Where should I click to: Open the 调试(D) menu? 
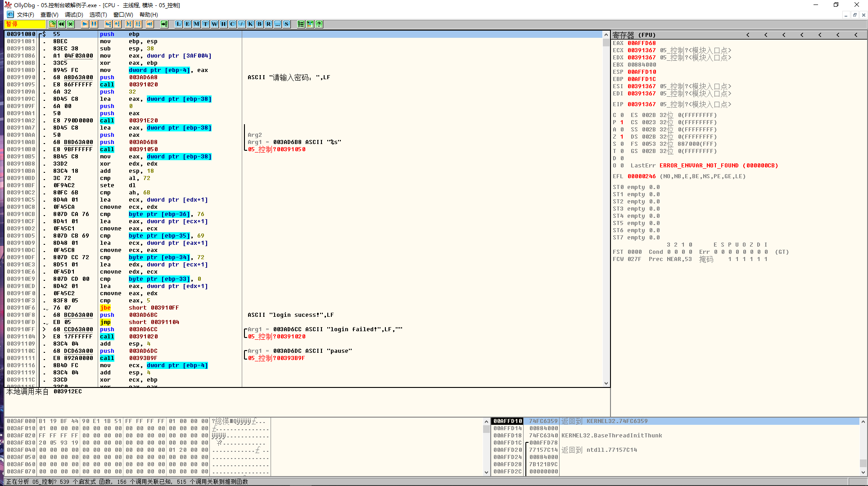[74, 15]
